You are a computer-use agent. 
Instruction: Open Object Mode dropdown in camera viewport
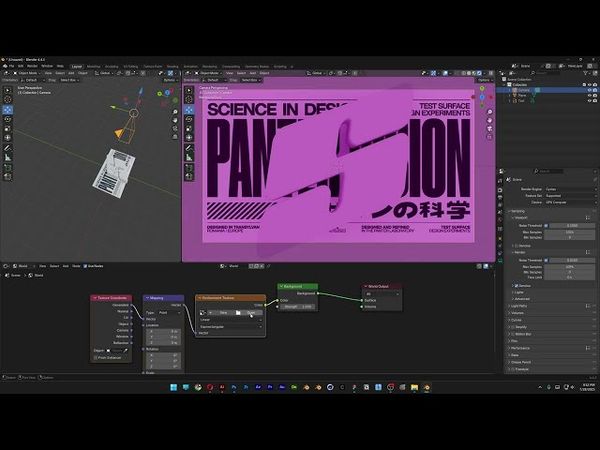point(209,73)
